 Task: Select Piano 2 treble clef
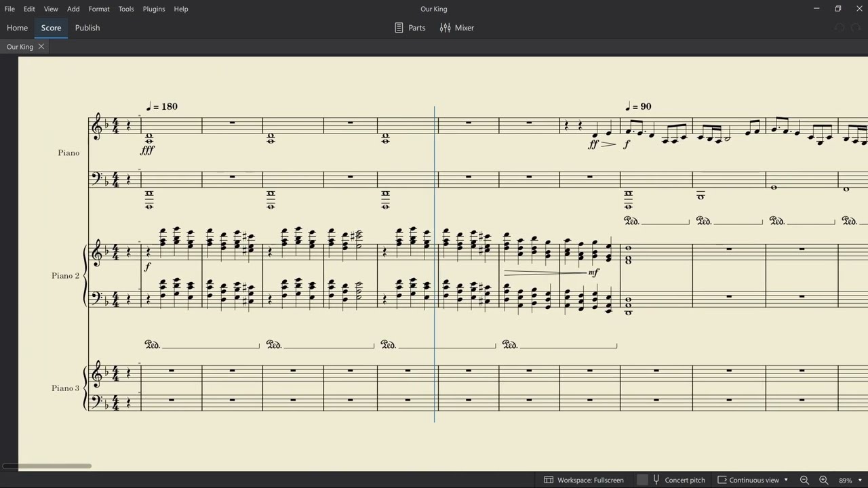pos(96,252)
